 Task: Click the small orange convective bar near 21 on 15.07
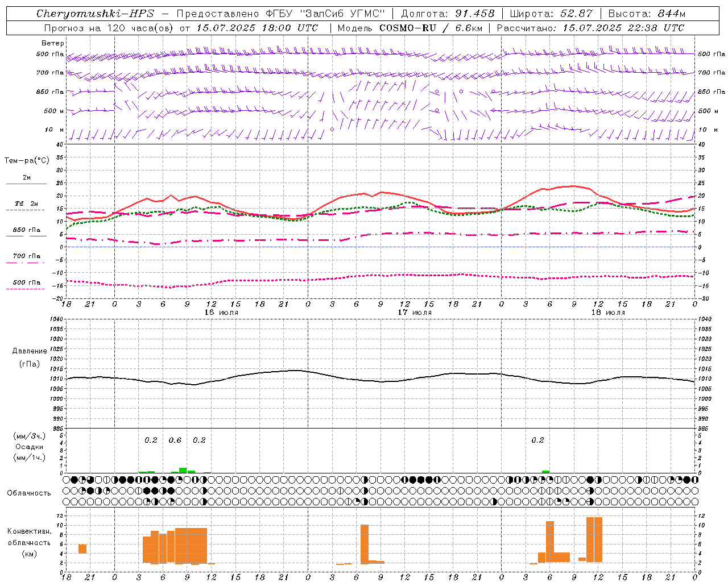(82, 548)
